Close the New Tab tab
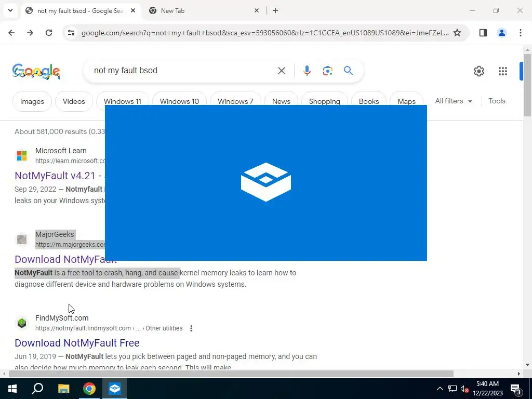Screen dimensions: 532x399 pos(257,10)
